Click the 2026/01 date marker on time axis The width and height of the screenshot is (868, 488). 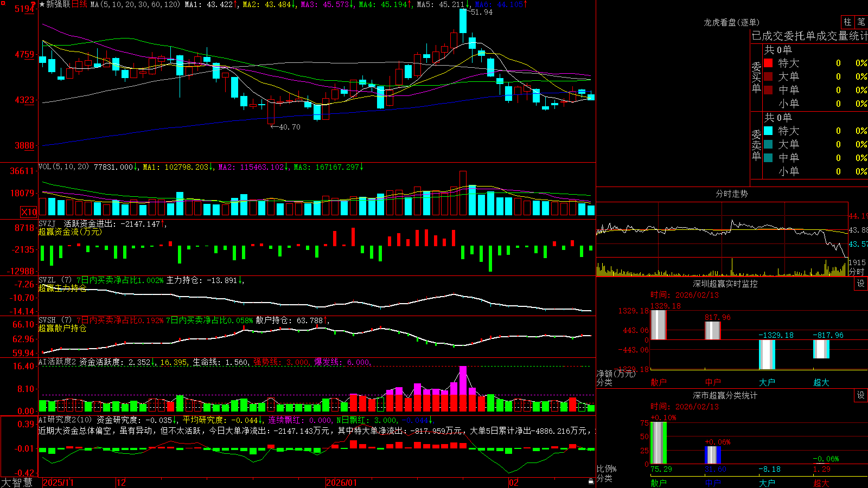point(342,483)
